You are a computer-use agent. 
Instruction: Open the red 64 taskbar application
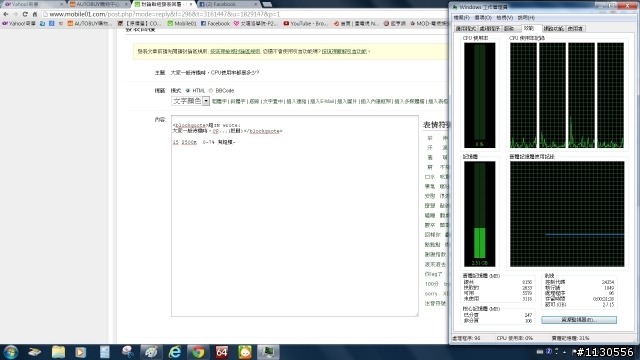point(222,352)
